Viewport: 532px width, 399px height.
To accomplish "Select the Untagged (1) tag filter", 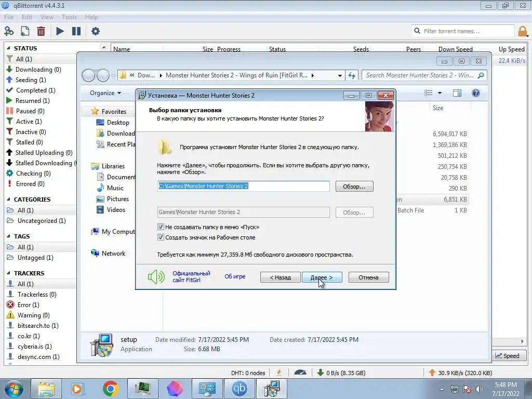I will pyautogui.click(x=35, y=258).
